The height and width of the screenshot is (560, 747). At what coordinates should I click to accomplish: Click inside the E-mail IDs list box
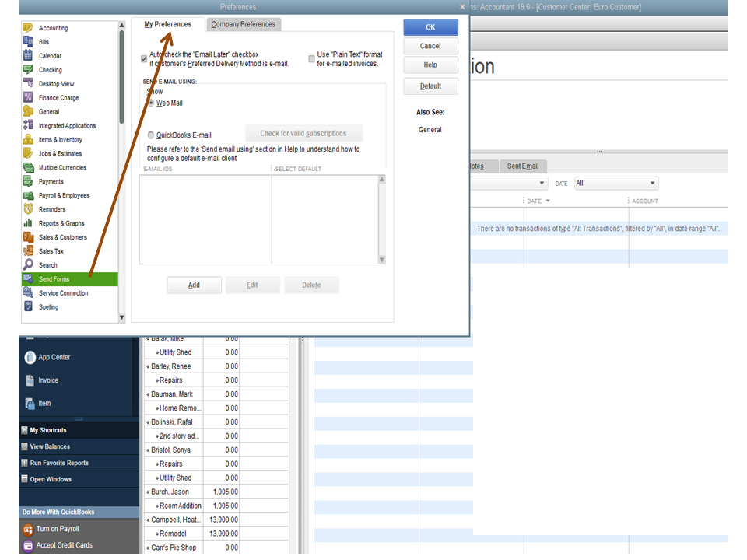point(205,219)
